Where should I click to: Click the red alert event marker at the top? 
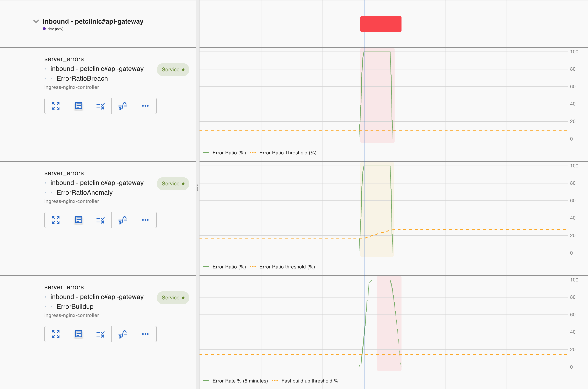click(x=381, y=24)
